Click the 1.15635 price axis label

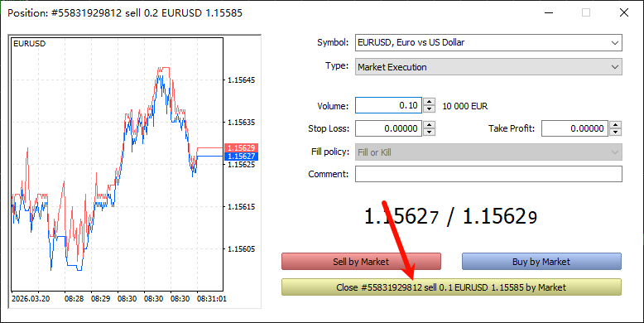[242, 123]
